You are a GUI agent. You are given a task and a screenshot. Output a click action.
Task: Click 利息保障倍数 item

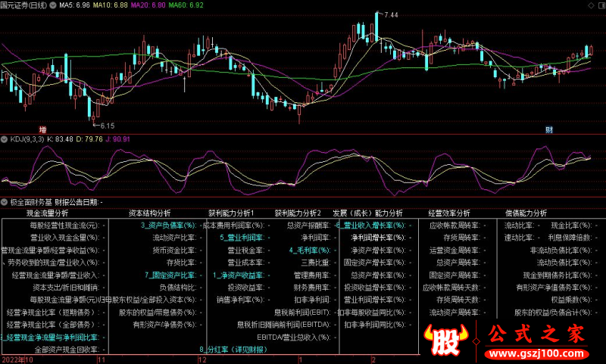coord(570,238)
